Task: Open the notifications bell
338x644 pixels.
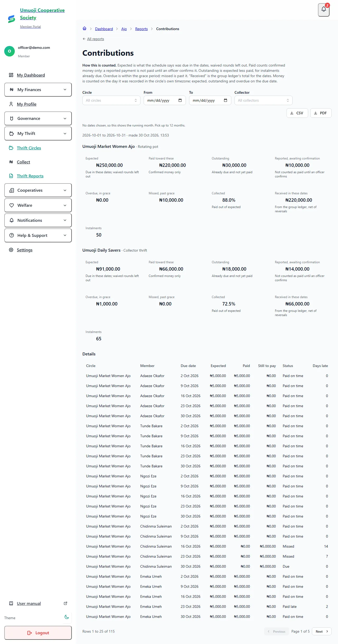Action: [x=323, y=10]
